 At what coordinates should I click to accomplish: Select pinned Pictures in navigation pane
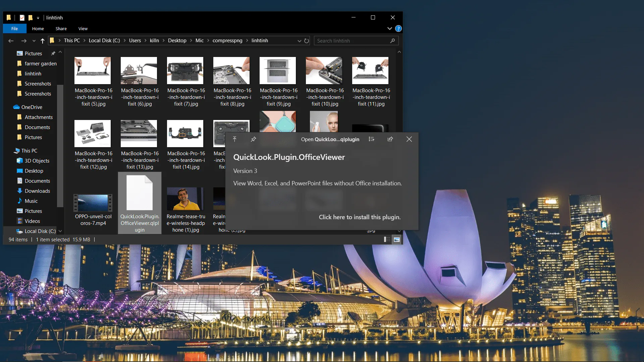[x=33, y=54]
